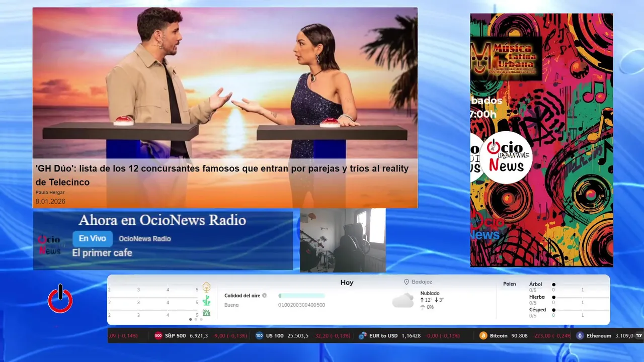Click the Bitcoin ticker name
The width and height of the screenshot is (644, 362).
point(499,336)
